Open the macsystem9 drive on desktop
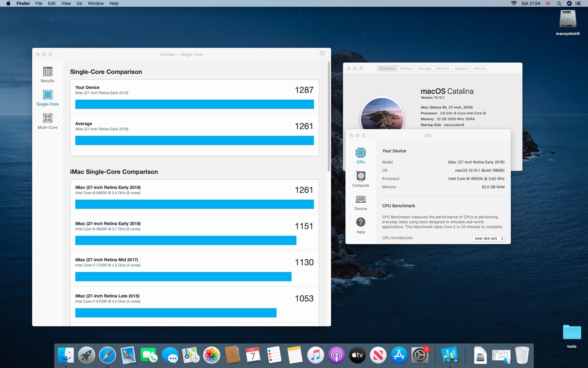Viewport: 588px width, 368px height. click(567, 19)
